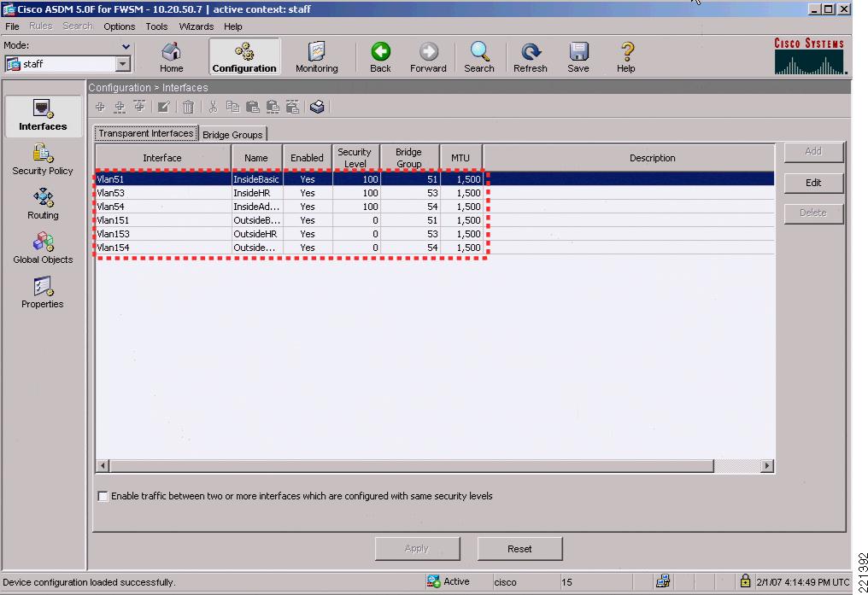Click the Bridge Group column header
Screen dimensions: 868x595
[x=409, y=158]
